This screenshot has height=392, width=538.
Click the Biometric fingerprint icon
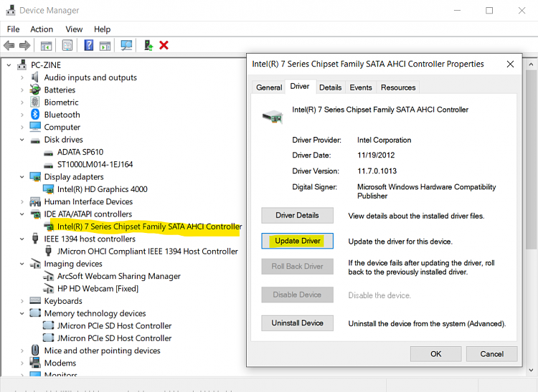35,102
